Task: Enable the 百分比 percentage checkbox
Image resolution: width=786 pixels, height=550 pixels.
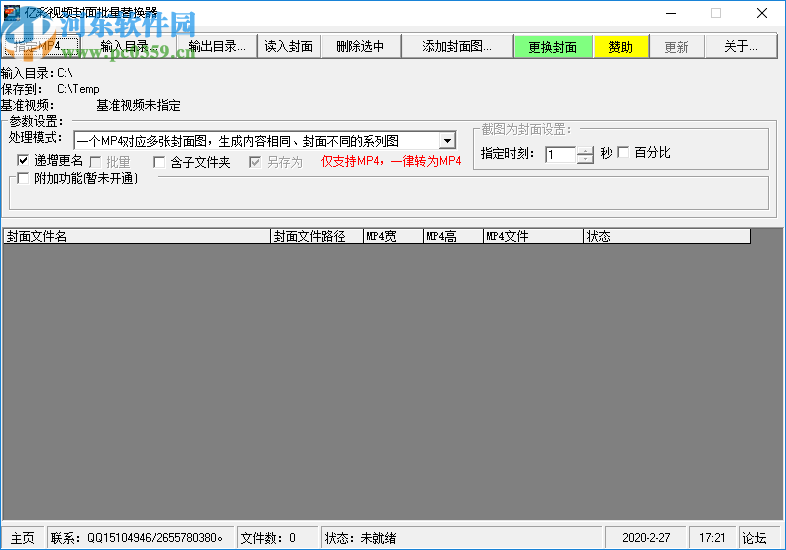Action: click(x=623, y=152)
